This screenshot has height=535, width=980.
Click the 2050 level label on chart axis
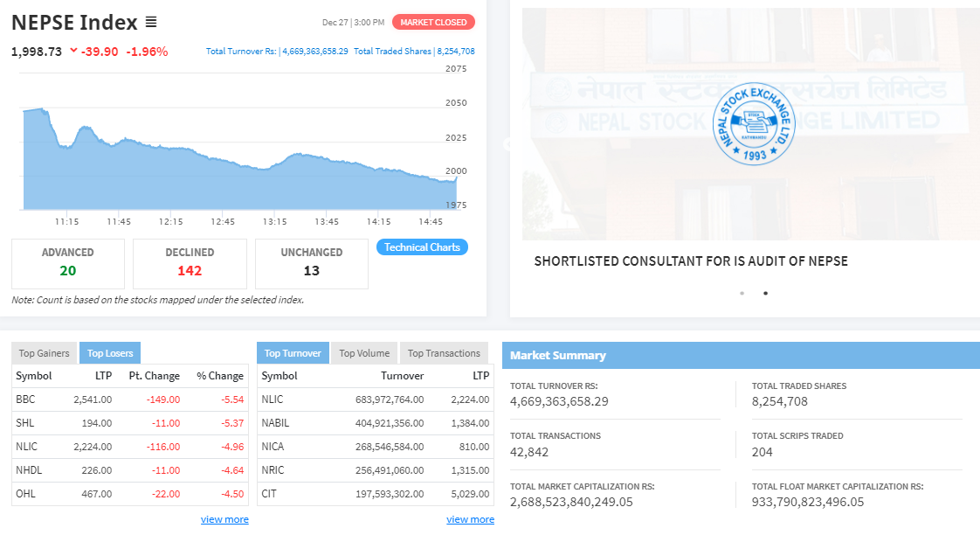456,102
